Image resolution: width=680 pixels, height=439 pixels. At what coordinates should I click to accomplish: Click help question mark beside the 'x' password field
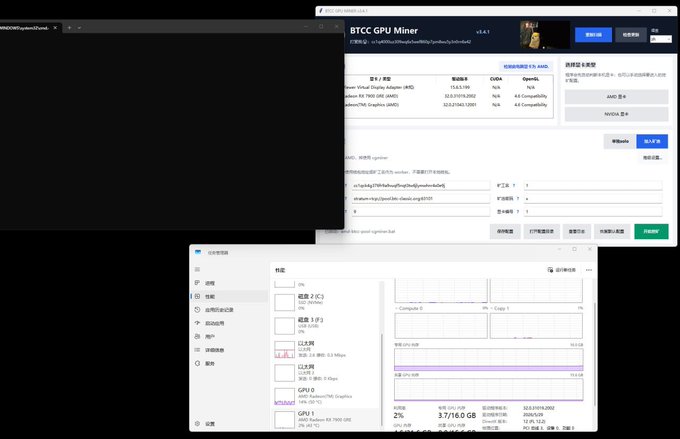click(518, 199)
